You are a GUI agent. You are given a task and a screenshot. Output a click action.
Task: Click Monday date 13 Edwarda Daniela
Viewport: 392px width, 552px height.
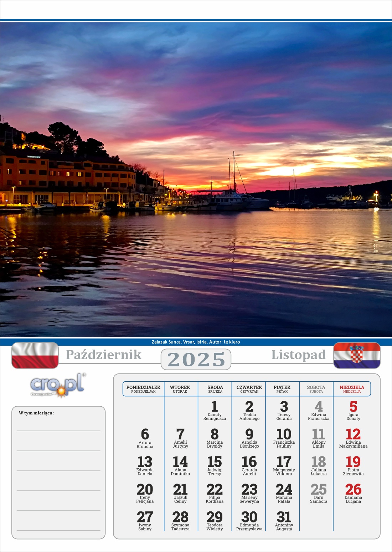pyautogui.click(x=145, y=466)
